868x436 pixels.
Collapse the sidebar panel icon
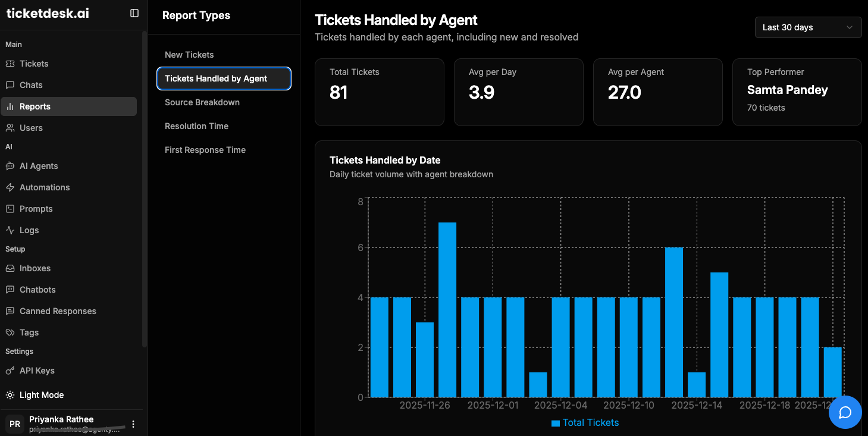click(x=134, y=13)
